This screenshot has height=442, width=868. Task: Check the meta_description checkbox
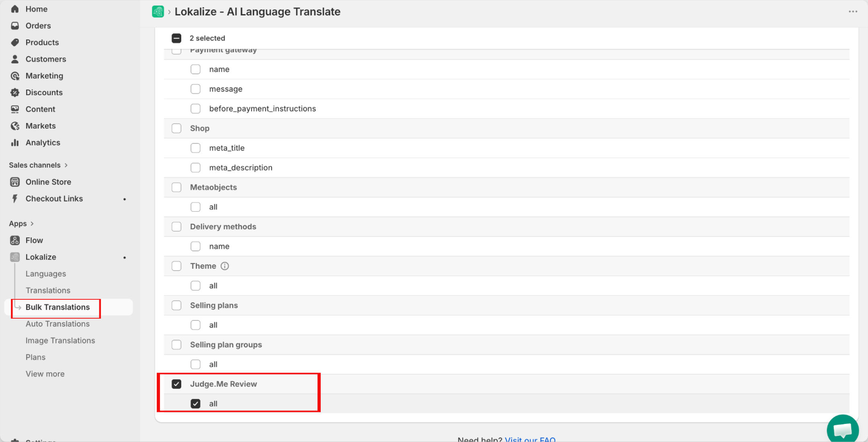pos(196,168)
